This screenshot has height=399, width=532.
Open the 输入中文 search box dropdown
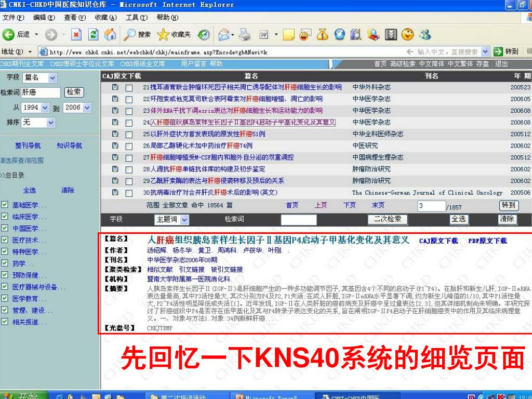tap(485, 51)
